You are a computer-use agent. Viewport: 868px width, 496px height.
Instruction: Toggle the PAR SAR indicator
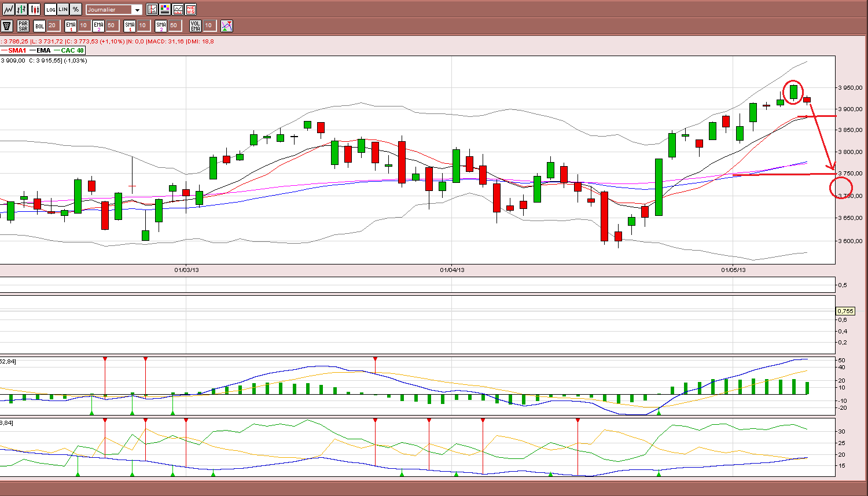(23, 25)
